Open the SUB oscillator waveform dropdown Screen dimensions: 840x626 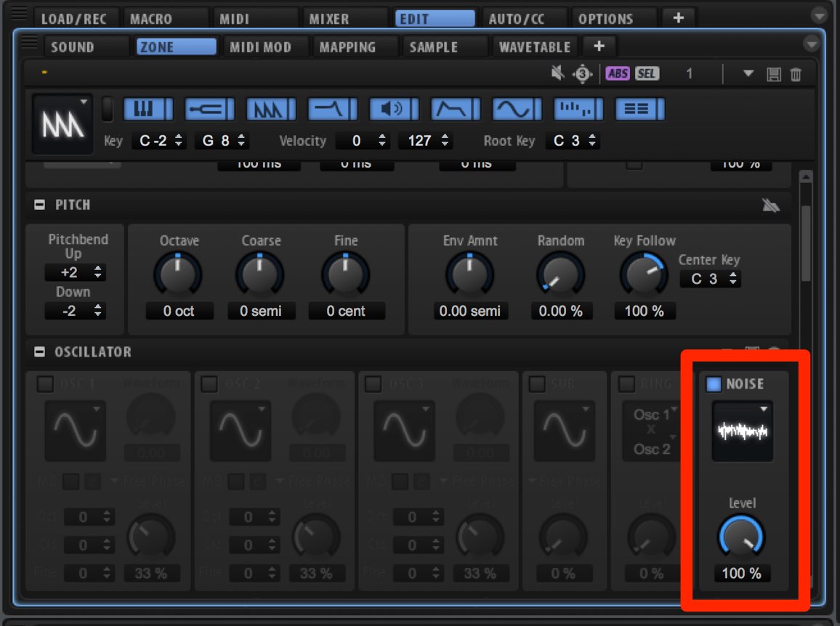pos(565,431)
